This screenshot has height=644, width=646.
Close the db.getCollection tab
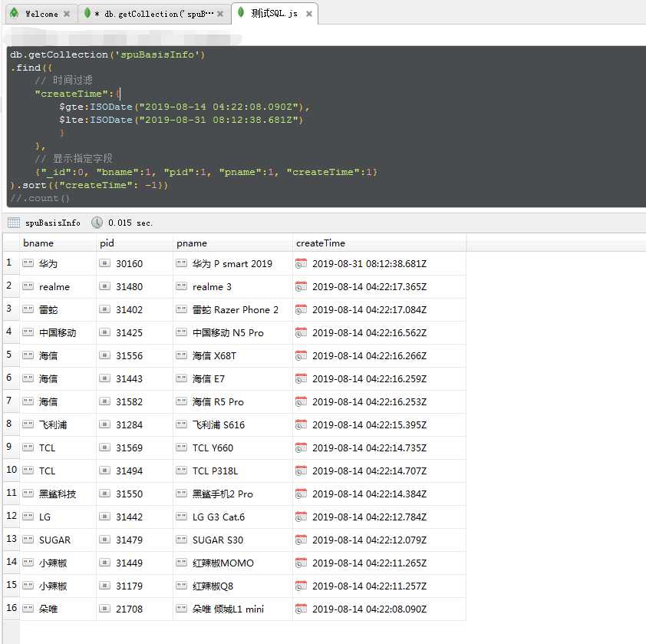pos(220,14)
